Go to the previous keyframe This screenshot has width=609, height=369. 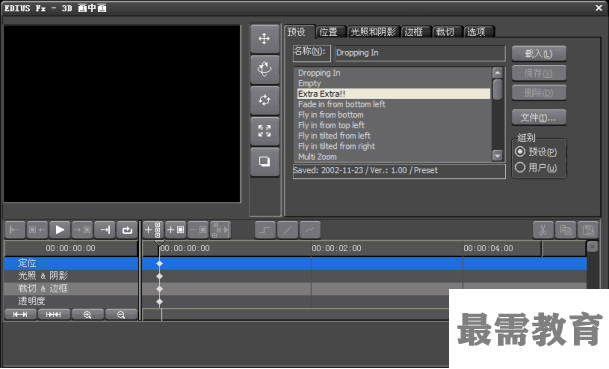37,230
